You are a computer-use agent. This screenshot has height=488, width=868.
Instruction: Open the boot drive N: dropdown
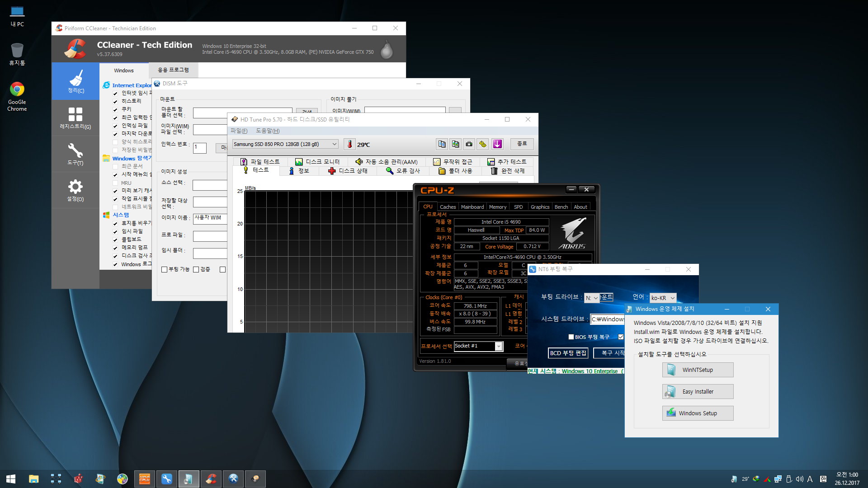pos(592,298)
